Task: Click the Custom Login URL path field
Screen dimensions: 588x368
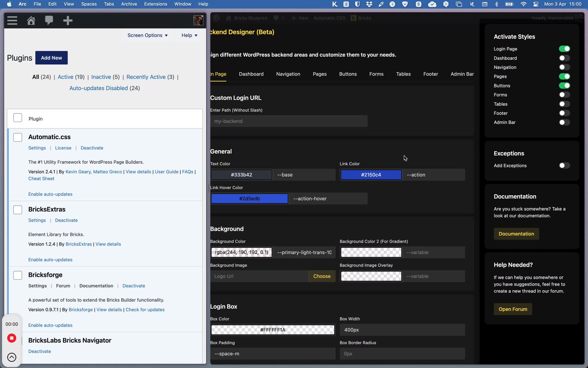Action: click(x=289, y=121)
